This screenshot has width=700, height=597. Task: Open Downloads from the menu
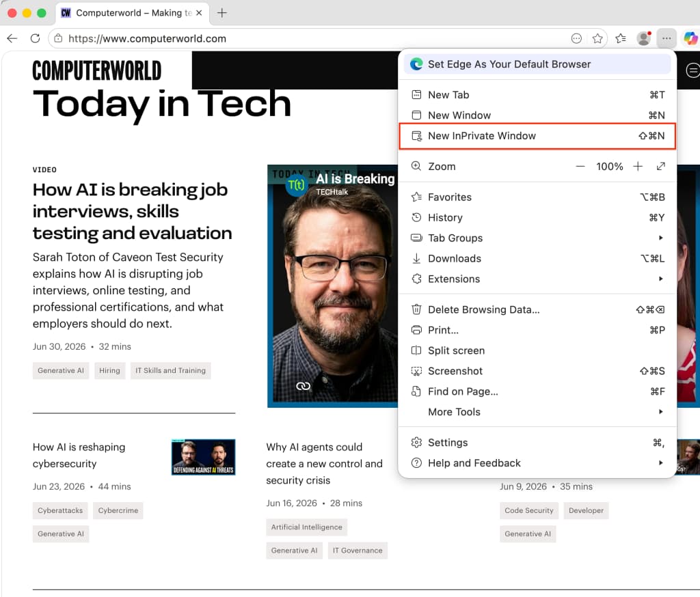pos(537,259)
